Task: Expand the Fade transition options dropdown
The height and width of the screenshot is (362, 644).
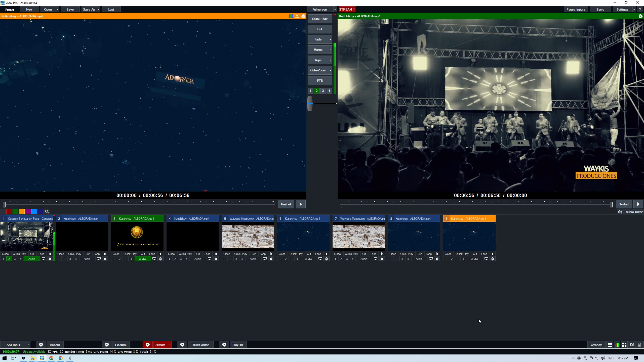Action: coord(330,39)
